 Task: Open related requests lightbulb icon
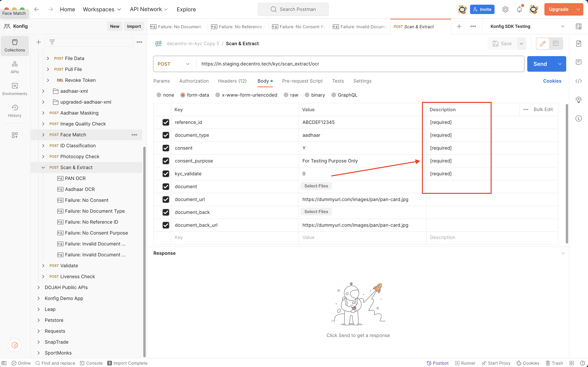point(578,100)
